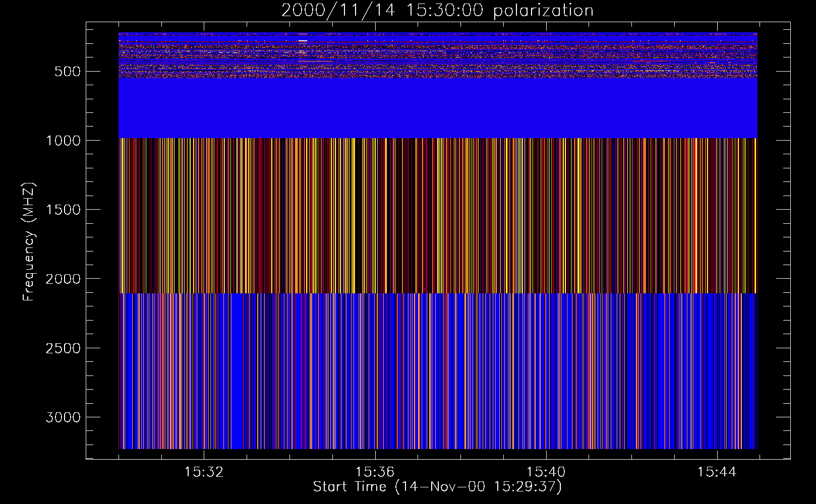Click the 2000 frequency tick label

(63, 279)
